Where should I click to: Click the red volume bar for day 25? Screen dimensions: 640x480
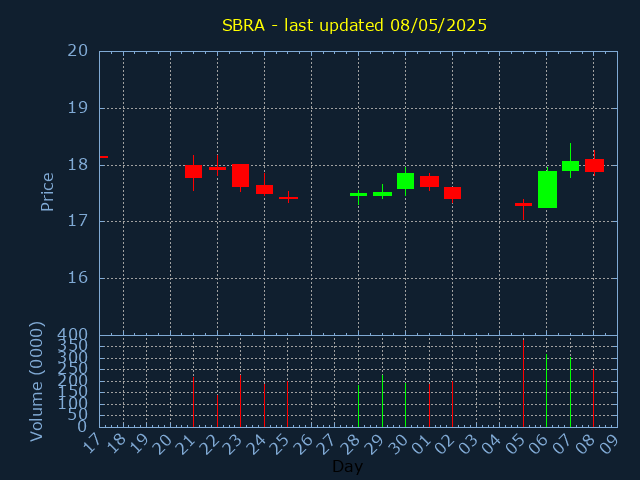(287, 404)
